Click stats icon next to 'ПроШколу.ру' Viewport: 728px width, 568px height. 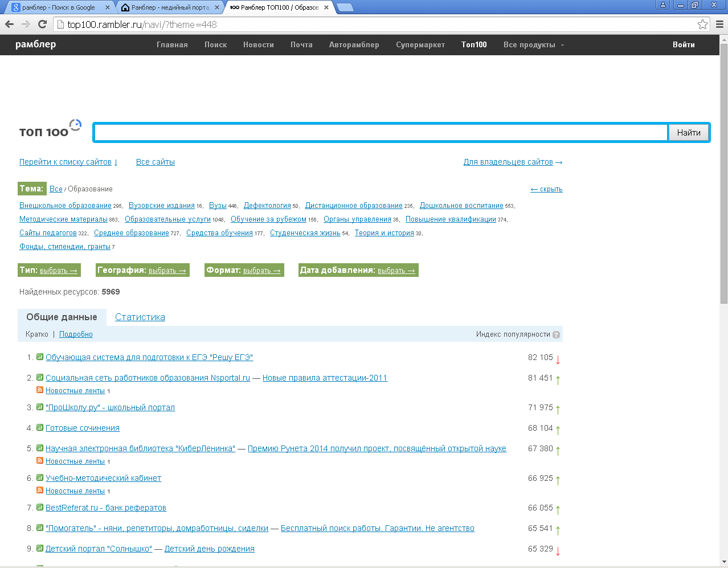pos(40,407)
